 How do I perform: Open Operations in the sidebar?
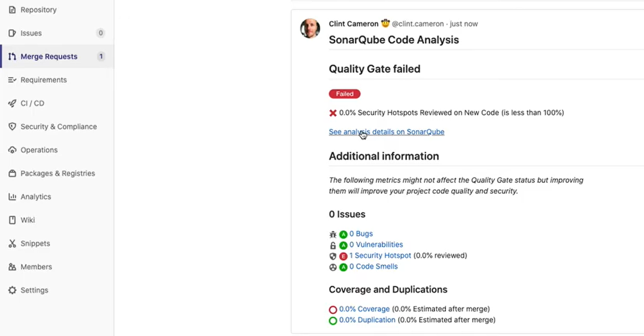point(39,150)
